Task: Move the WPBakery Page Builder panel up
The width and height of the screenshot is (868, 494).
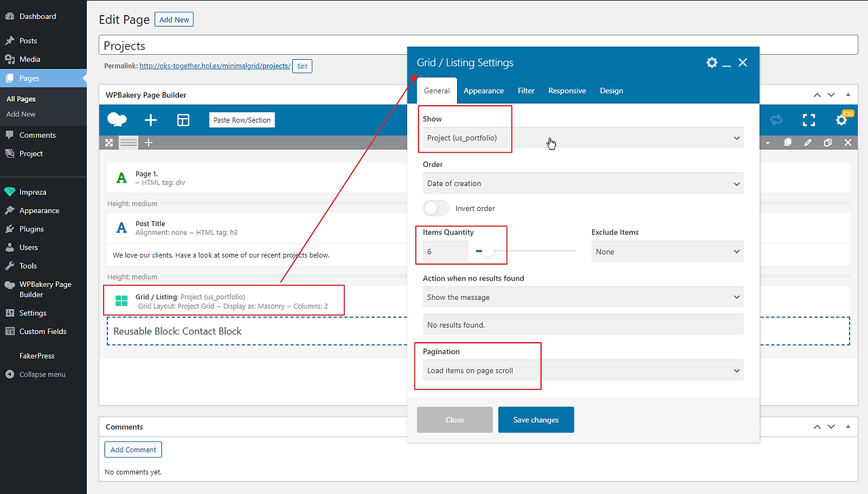Action: [x=817, y=95]
